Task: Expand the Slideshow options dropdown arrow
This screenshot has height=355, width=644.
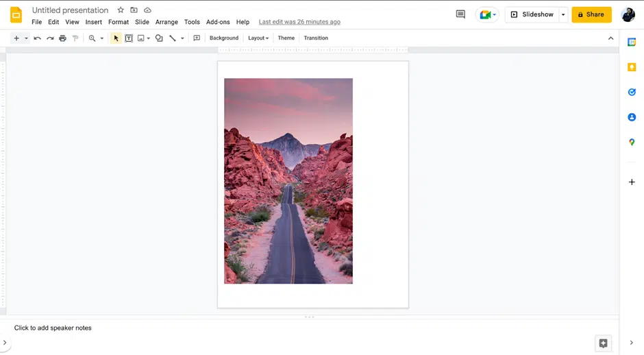Action: [563, 14]
